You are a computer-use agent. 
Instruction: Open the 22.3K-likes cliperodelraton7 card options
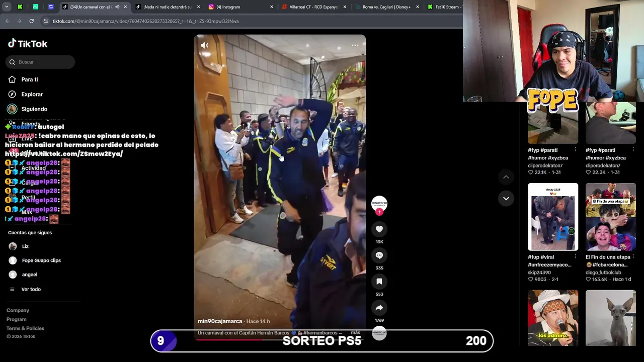pyautogui.click(x=633, y=150)
